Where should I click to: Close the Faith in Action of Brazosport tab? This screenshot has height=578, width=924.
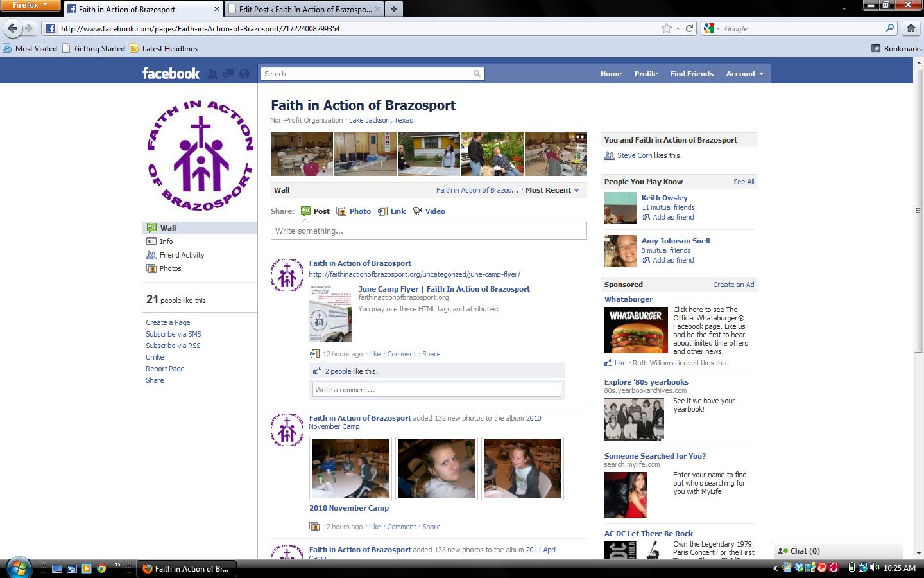(x=216, y=9)
